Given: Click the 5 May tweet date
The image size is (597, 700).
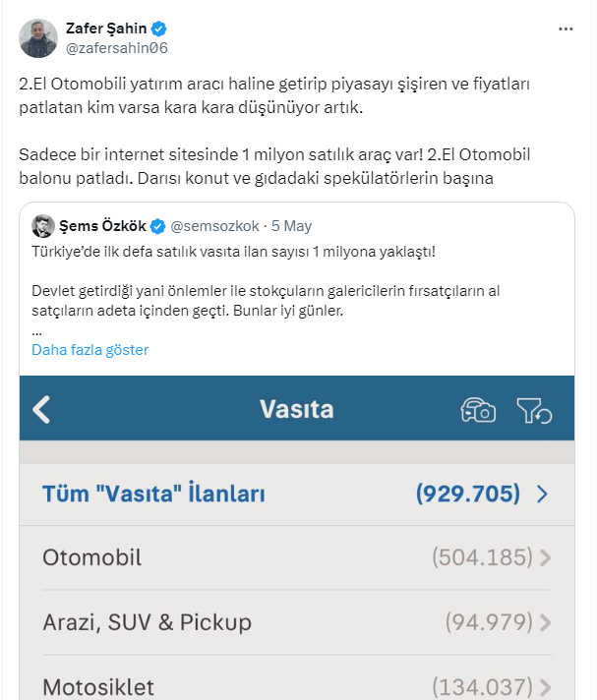Looking at the screenshot, I should point(290,225).
